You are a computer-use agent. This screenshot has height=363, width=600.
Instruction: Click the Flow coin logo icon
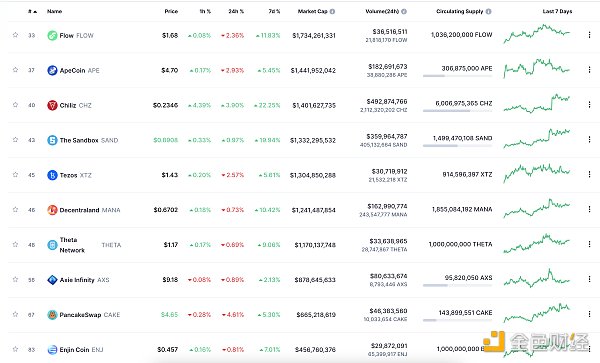point(52,36)
